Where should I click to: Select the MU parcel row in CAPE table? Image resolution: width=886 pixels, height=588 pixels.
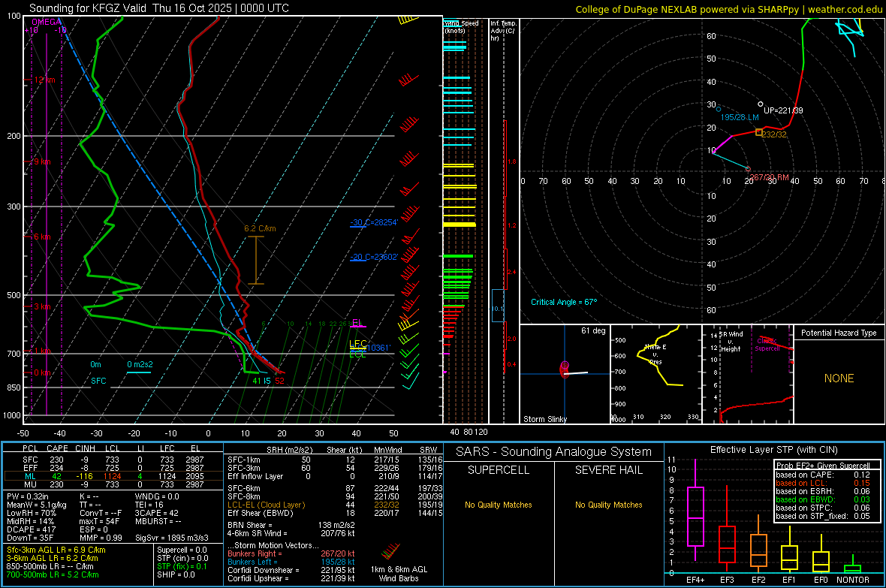coord(113,484)
